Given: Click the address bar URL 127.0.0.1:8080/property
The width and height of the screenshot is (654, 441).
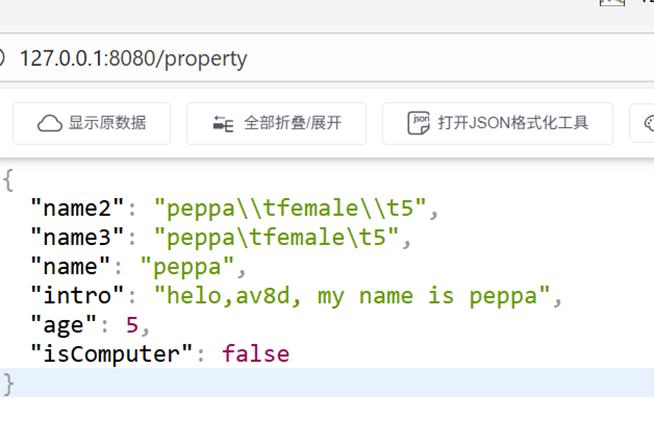Looking at the screenshot, I should click(133, 58).
